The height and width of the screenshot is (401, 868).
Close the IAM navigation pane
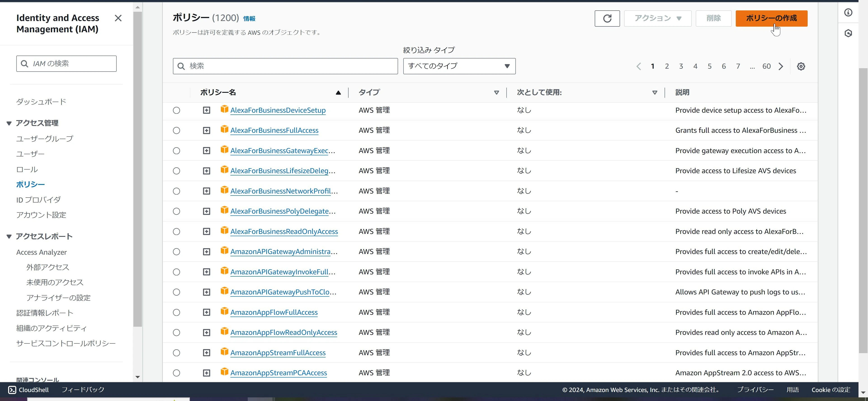point(118,18)
